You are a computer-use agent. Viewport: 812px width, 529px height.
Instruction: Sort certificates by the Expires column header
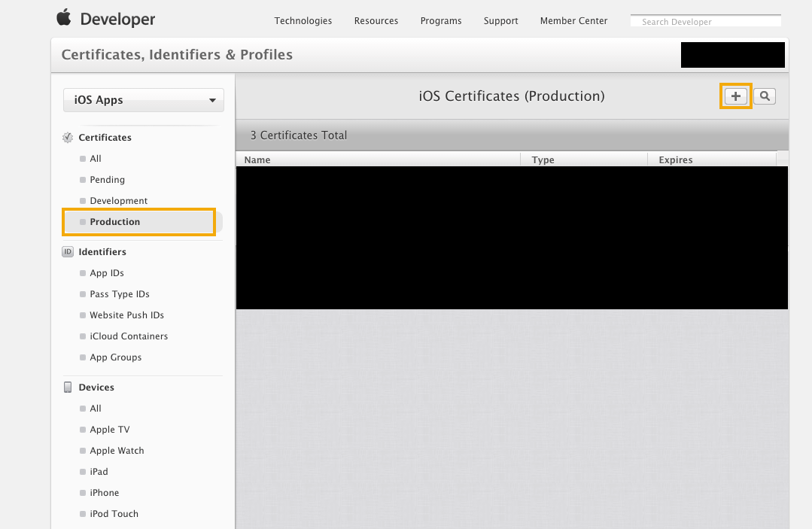[675, 160]
